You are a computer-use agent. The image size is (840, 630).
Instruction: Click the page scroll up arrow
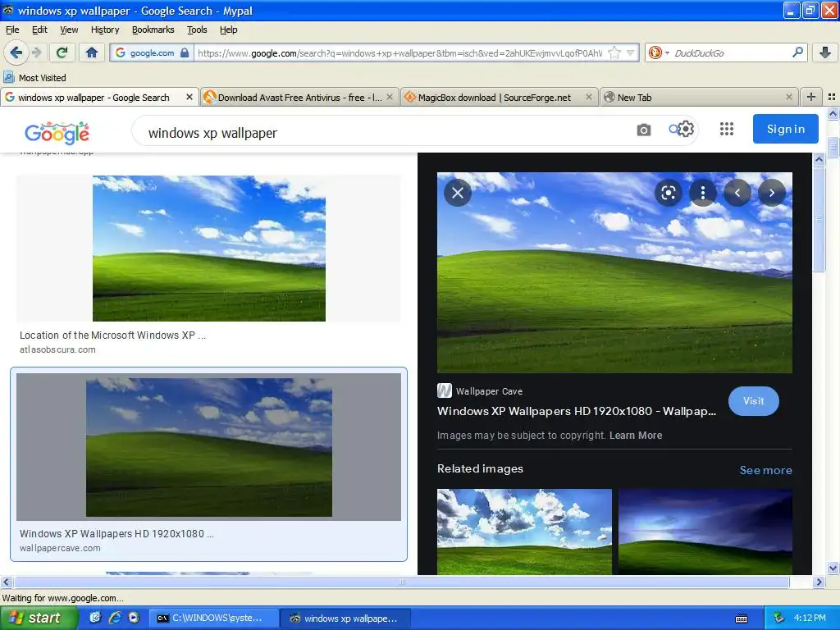point(833,113)
